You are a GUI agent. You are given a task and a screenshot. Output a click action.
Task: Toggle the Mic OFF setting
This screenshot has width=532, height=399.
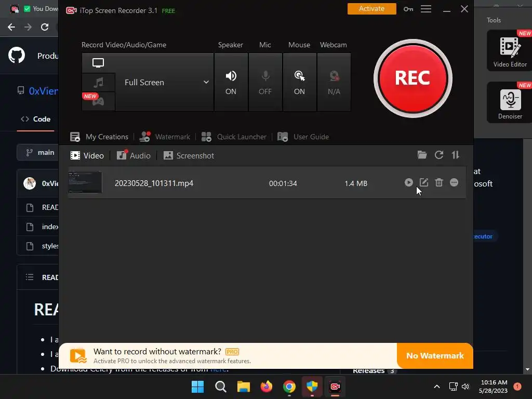click(x=265, y=82)
